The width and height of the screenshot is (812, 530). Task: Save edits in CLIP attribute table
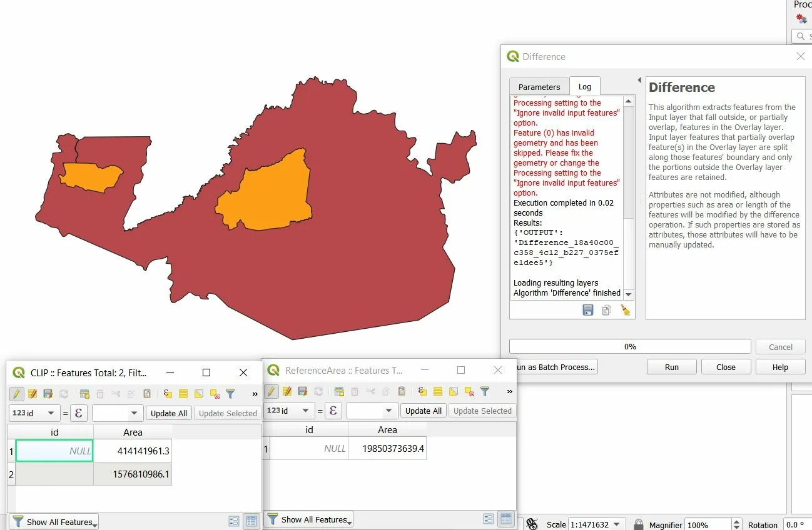(x=48, y=394)
